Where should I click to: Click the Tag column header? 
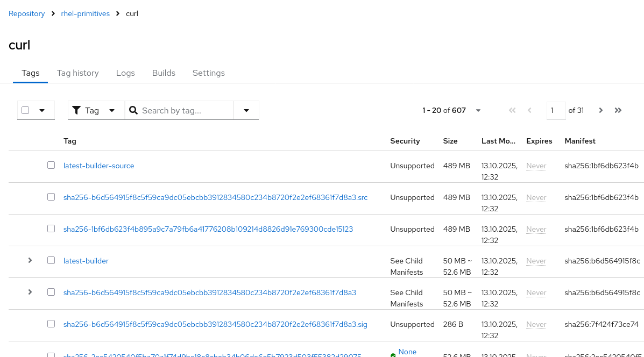point(70,141)
